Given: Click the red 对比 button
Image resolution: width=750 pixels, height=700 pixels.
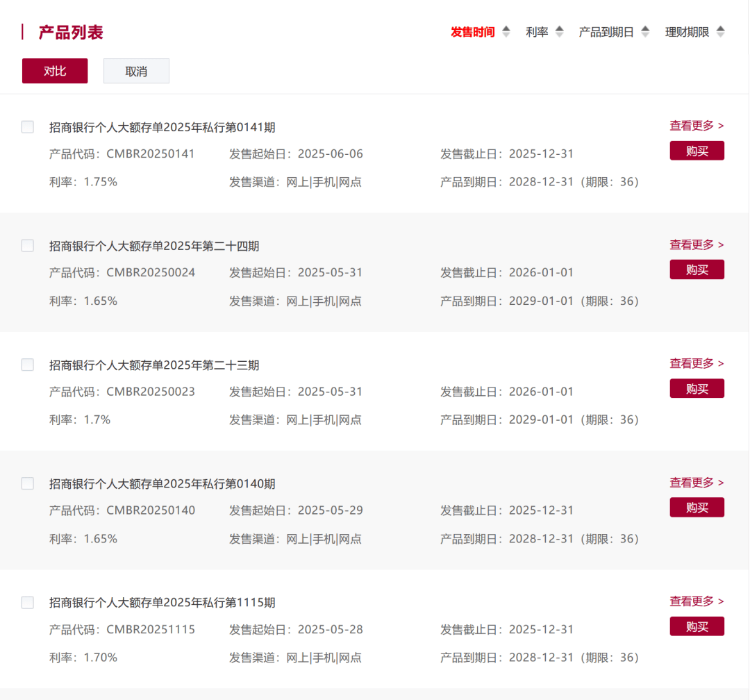Looking at the screenshot, I should click(55, 71).
